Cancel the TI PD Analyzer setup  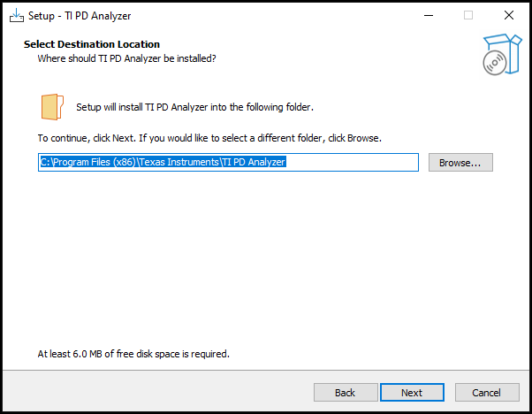click(x=486, y=392)
